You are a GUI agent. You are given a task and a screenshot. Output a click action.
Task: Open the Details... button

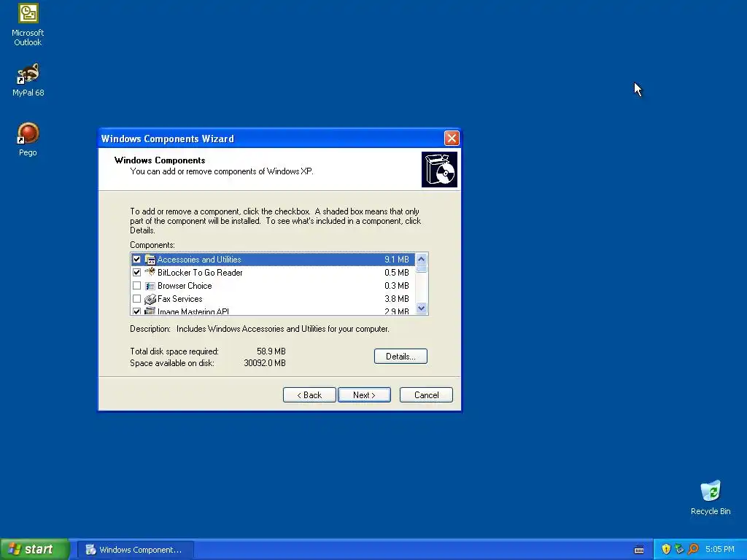[400, 356]
